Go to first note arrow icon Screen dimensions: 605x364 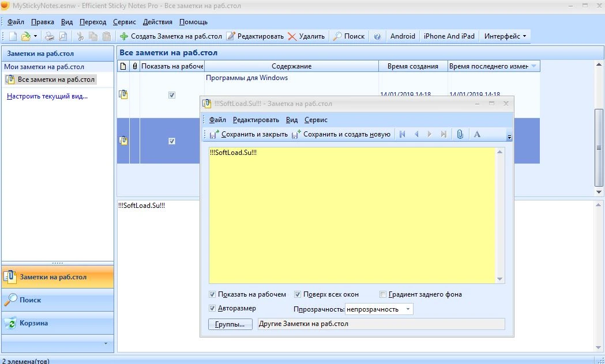pos(403,134)
